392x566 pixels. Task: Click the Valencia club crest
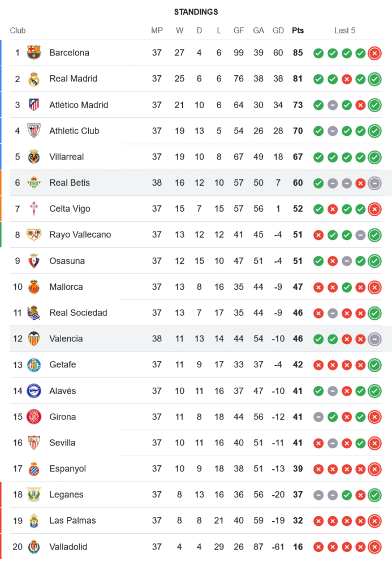point(34,338)
